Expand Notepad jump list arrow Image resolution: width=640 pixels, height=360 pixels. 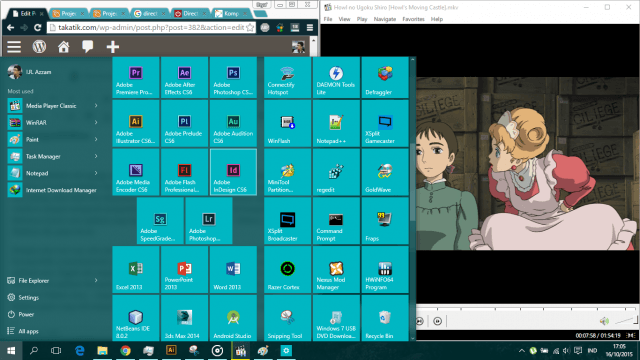point(96,173)
